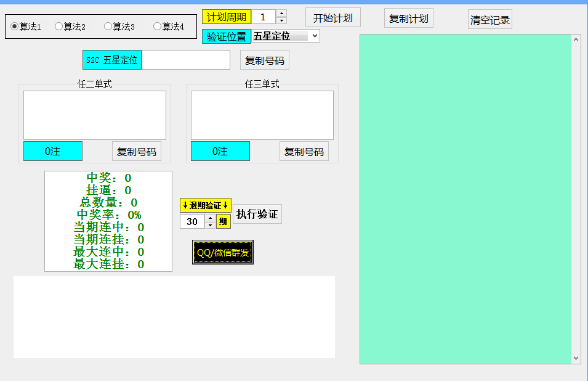Select the 算法1 radio button

25,27
